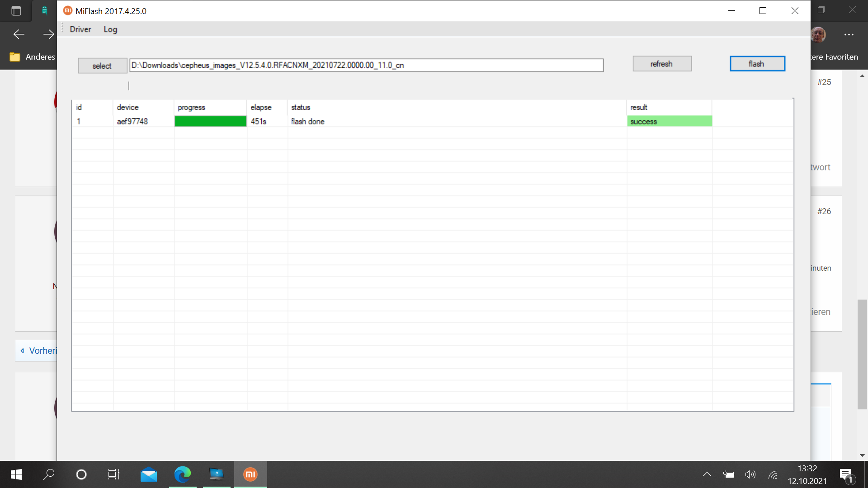Viewport: 868px width, 488px height.
Task: Maximize the MiFlash window
Action: click(x=763, y=10)
